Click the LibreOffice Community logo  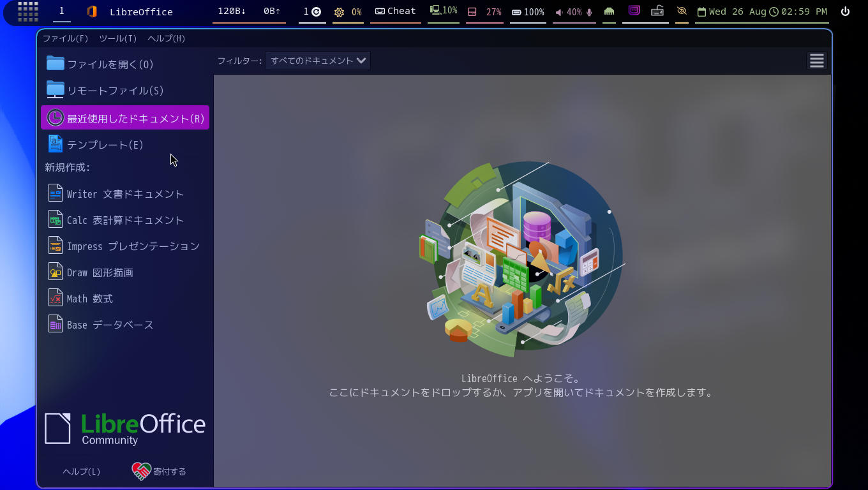(125, 428)
